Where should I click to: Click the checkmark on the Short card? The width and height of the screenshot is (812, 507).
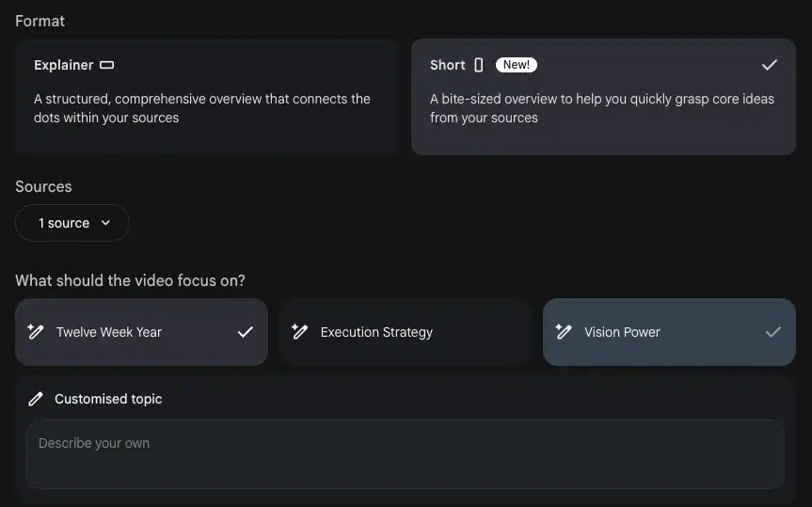(769, 65)
